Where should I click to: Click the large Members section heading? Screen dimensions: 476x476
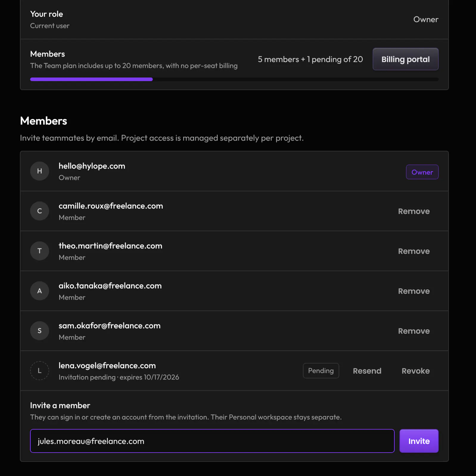tap(43, 121)
